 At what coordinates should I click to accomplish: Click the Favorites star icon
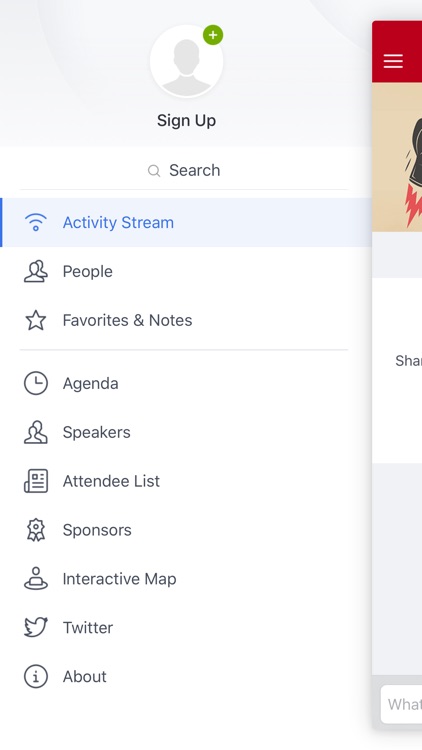point(36,320)
